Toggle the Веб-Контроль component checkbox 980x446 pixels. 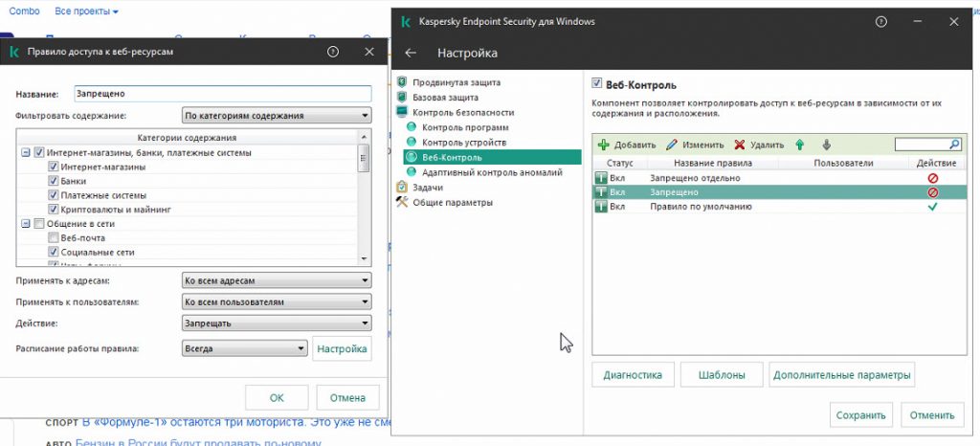click(x=597, y=84)
